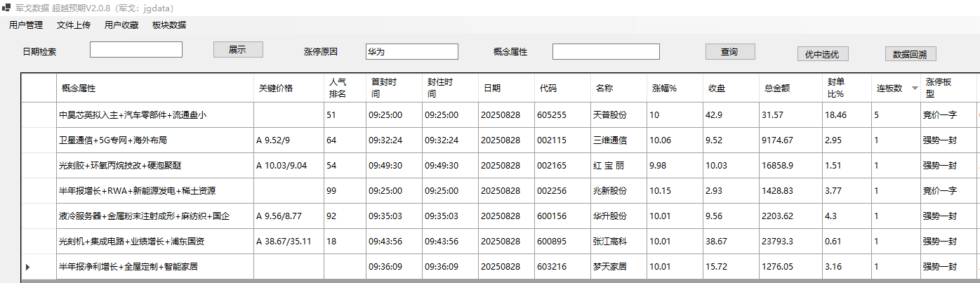Click the app icon in title bar
The height and width of the screenshot is (283, 980).
[6, 8]
